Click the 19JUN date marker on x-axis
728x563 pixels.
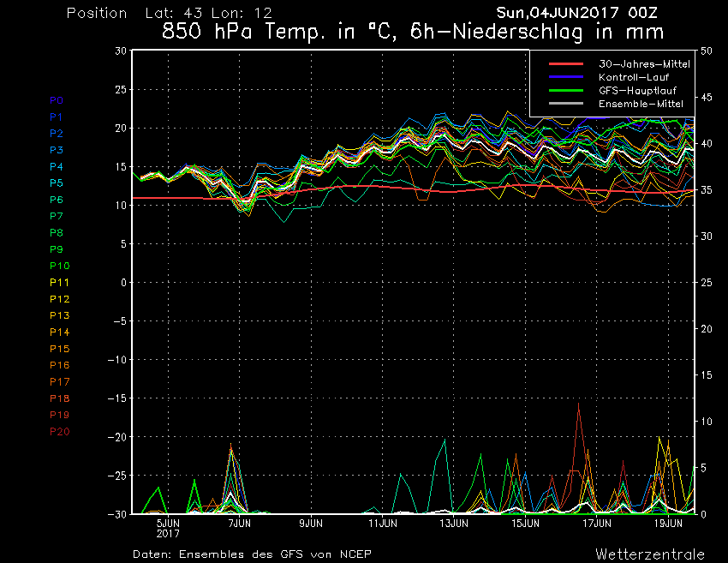tap(668, 522)
